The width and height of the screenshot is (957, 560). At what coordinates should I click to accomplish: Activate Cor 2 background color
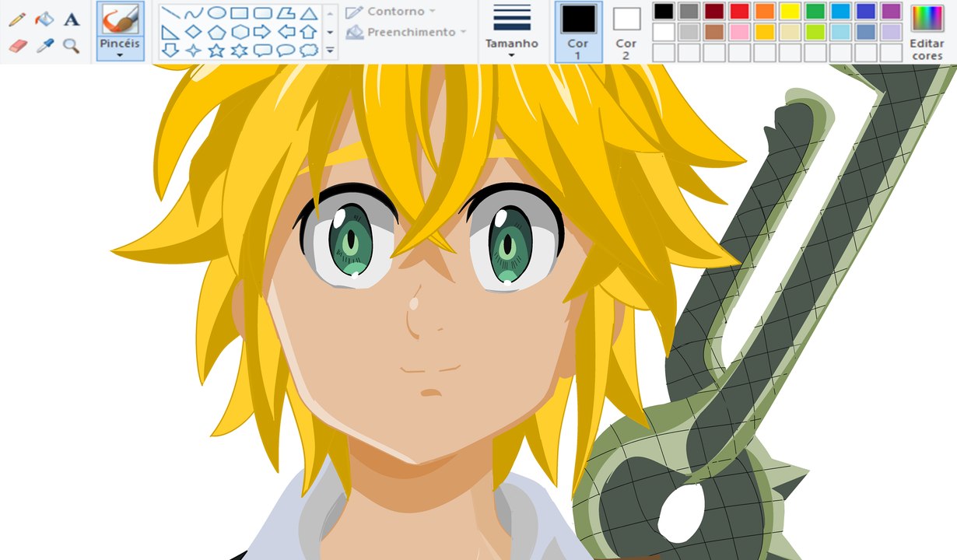[x=626, y=32]
